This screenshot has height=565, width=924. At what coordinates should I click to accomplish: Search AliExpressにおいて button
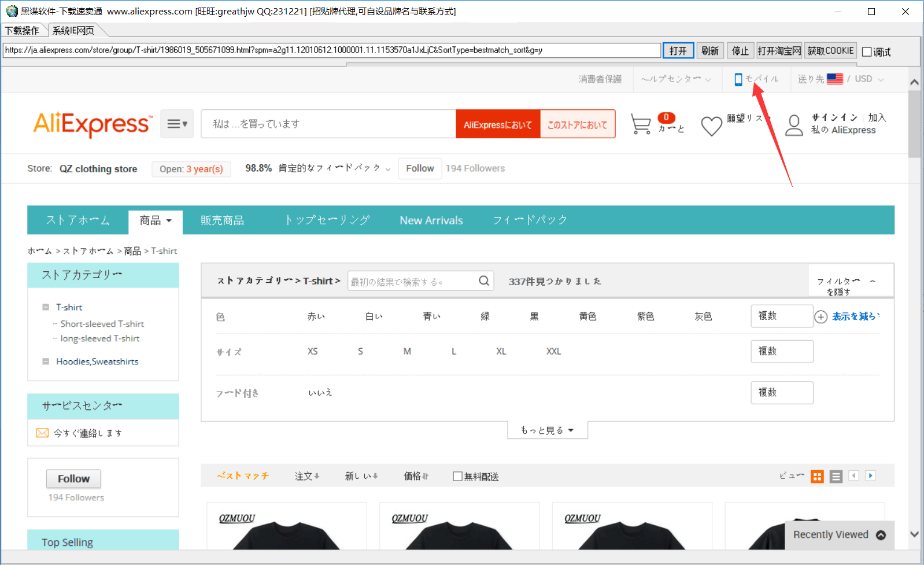point(498,124)
